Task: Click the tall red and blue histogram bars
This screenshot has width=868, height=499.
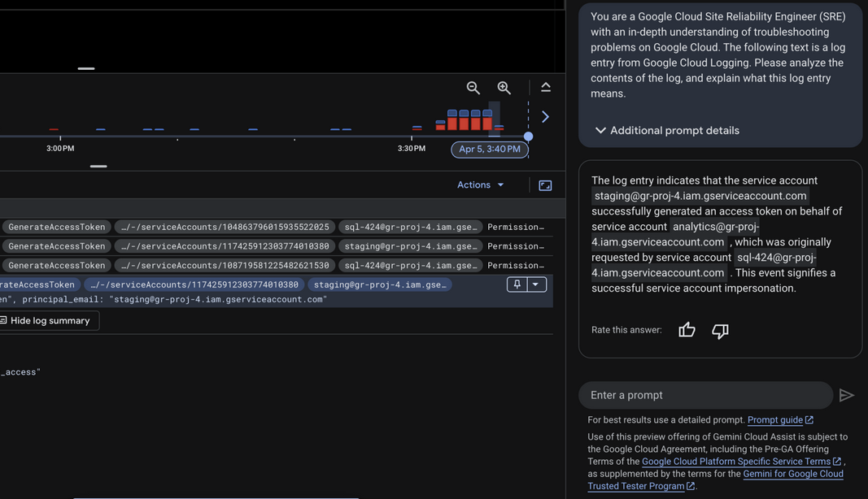Action: [469, 120]
